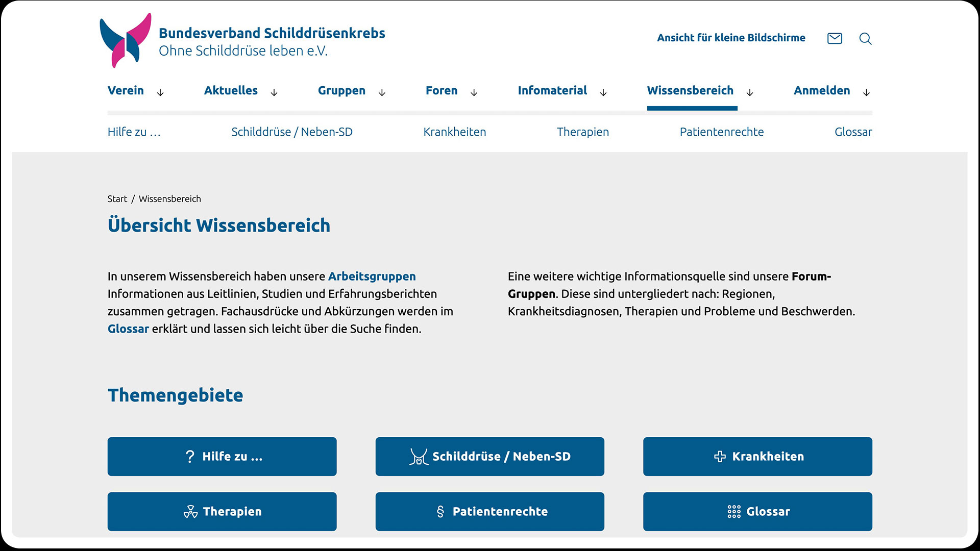
Task: Open the Infomaterial menu
Action: (552, 90)
